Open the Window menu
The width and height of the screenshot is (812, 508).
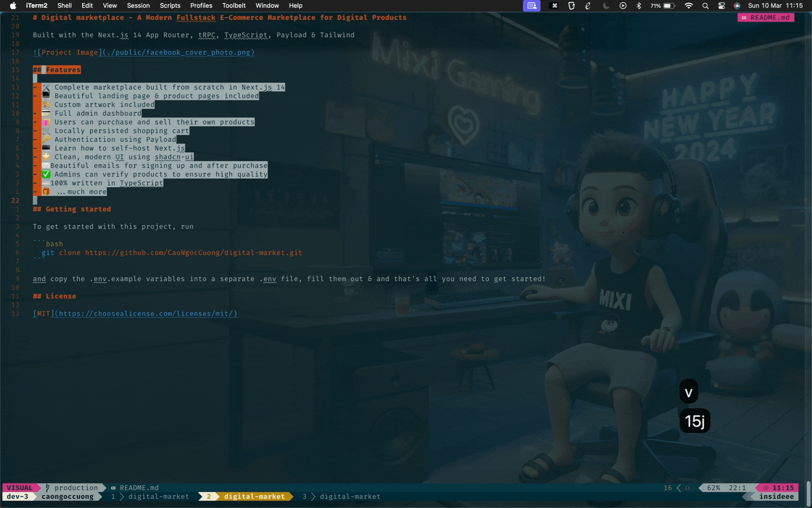coord(267,6)
